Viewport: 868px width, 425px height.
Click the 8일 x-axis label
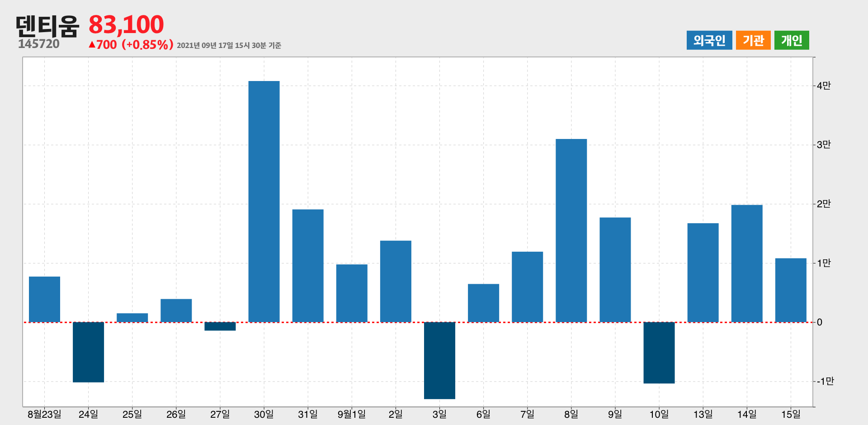tap(571, 414)
